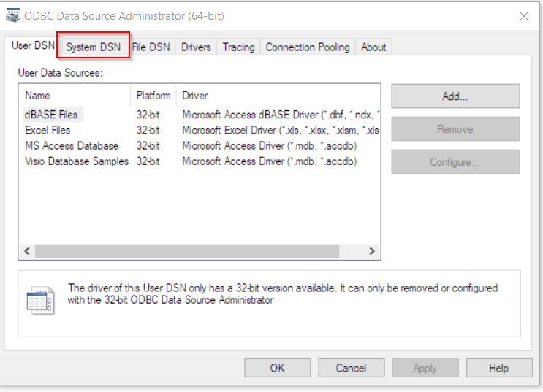Select the dBASE Files data source

click(x=51, y=115)
